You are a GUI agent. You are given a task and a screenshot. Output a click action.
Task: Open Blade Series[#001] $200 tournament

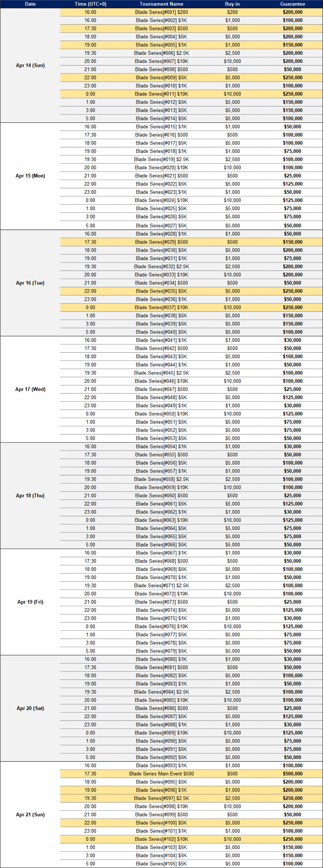pyautogui.click(x=162, y=12)
